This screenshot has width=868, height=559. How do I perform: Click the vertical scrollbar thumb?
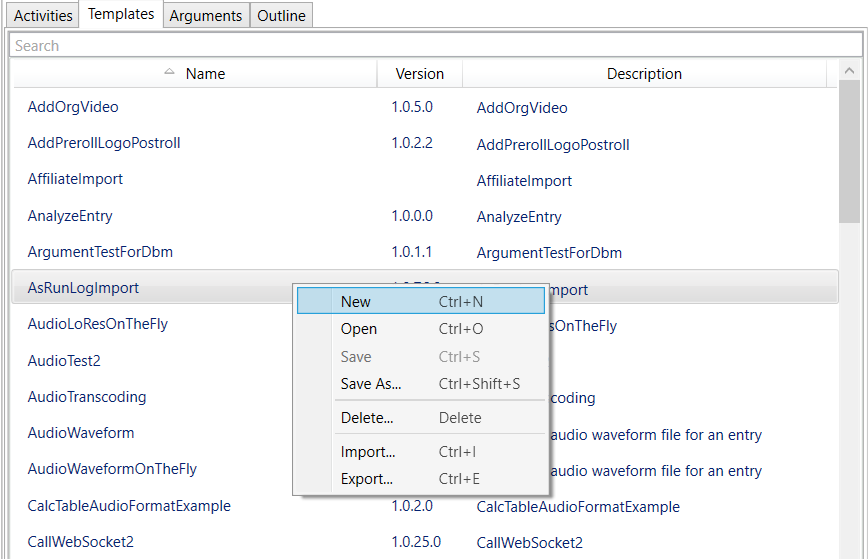point(849,155)
